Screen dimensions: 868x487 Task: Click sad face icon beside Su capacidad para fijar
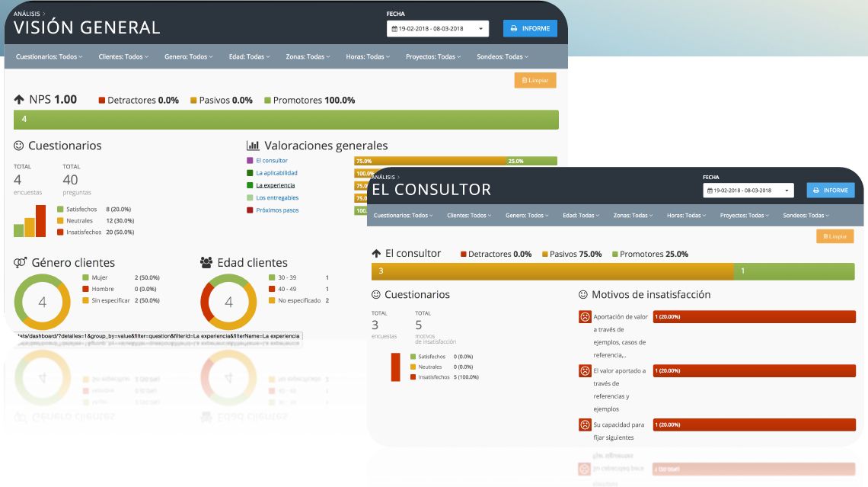[x=585, y=425]
